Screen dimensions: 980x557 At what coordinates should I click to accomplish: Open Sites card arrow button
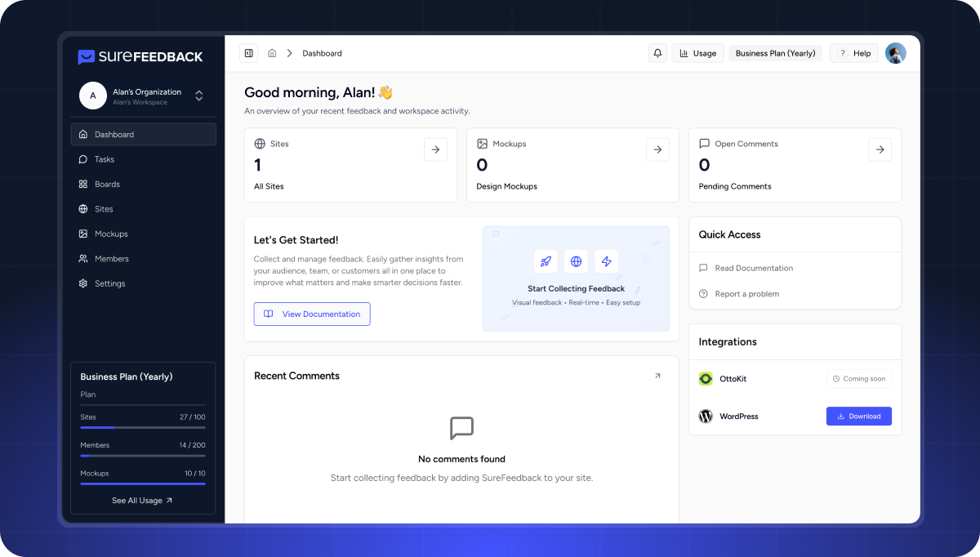pos(435,149)
